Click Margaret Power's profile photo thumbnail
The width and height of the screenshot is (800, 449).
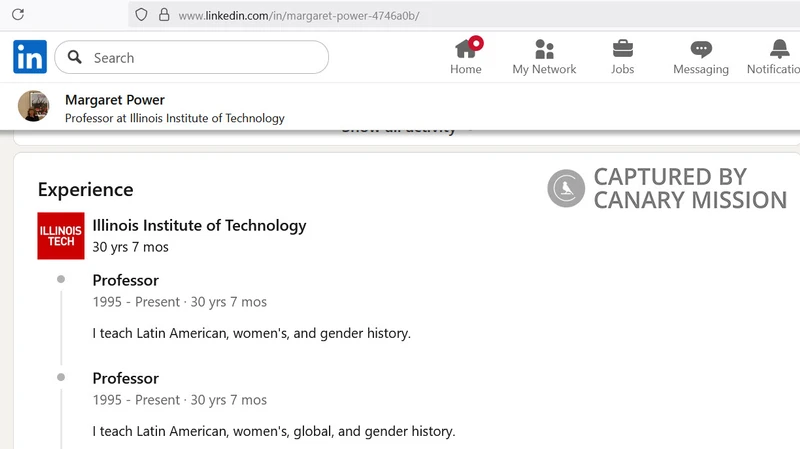(34, 107)
